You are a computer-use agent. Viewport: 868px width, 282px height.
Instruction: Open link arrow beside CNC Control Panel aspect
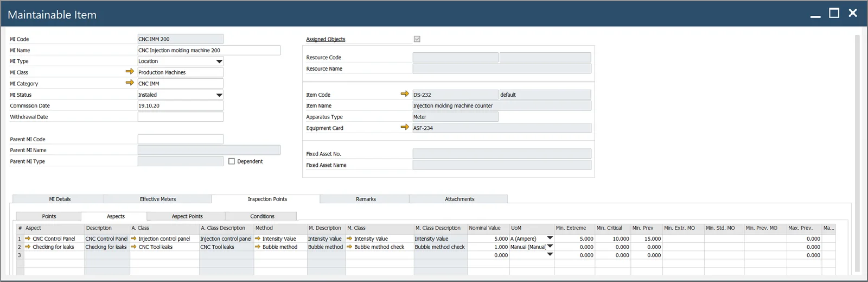click(28, 239)
